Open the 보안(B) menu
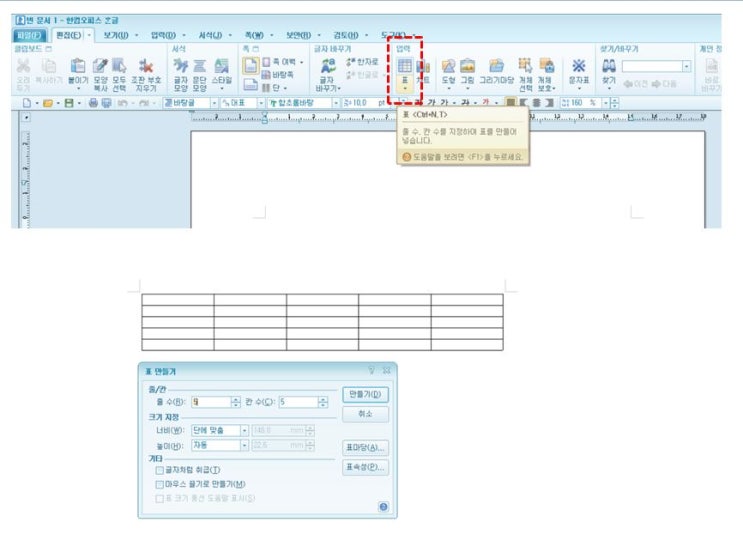This screenshot has width=743, height=534. [x=299, y=36]
